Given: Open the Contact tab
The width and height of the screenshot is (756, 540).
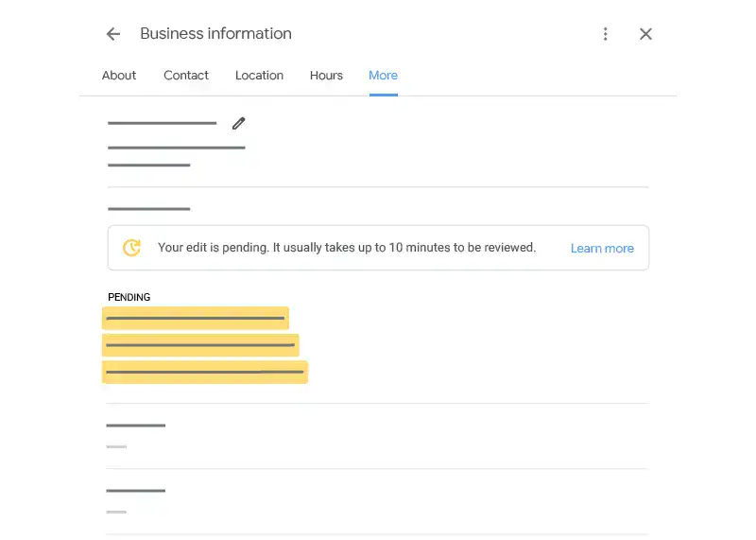Looking at the screenshot, I should click(x=186, y=76).
